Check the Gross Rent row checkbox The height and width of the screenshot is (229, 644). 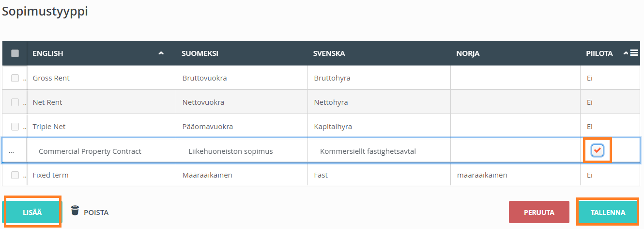(x=15, y=78)
